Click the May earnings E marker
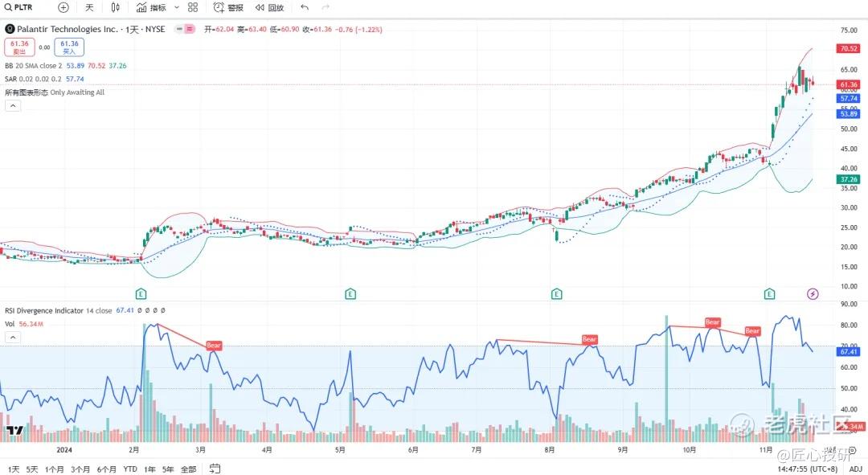This screenshot has width=868, height=475. click(x=350, y=294)
